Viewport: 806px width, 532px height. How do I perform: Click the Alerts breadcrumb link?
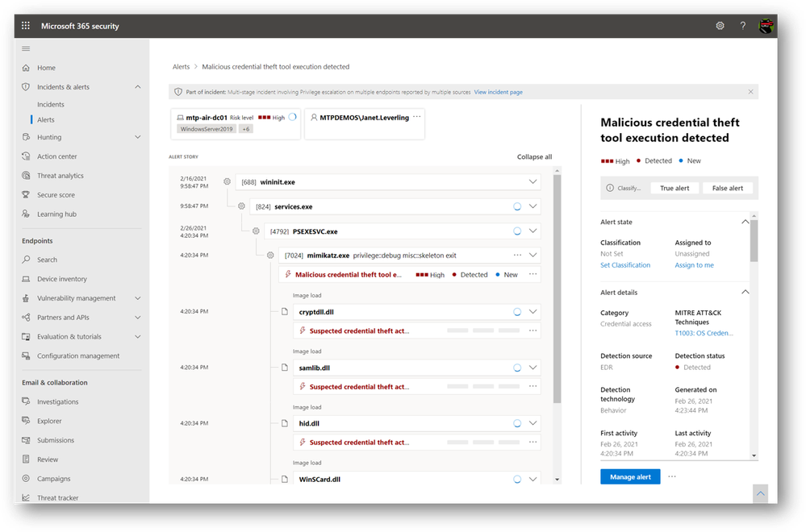pyautogui.click(x=181, y=67)
